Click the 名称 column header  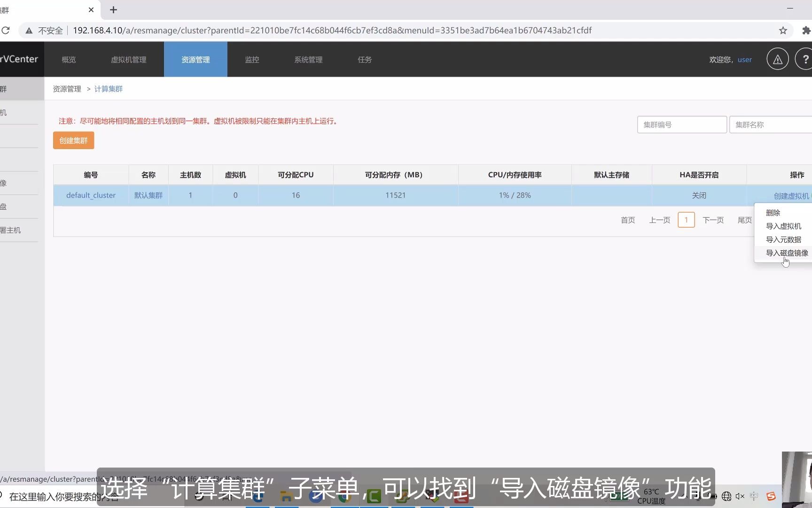click(x=148, y=175)
